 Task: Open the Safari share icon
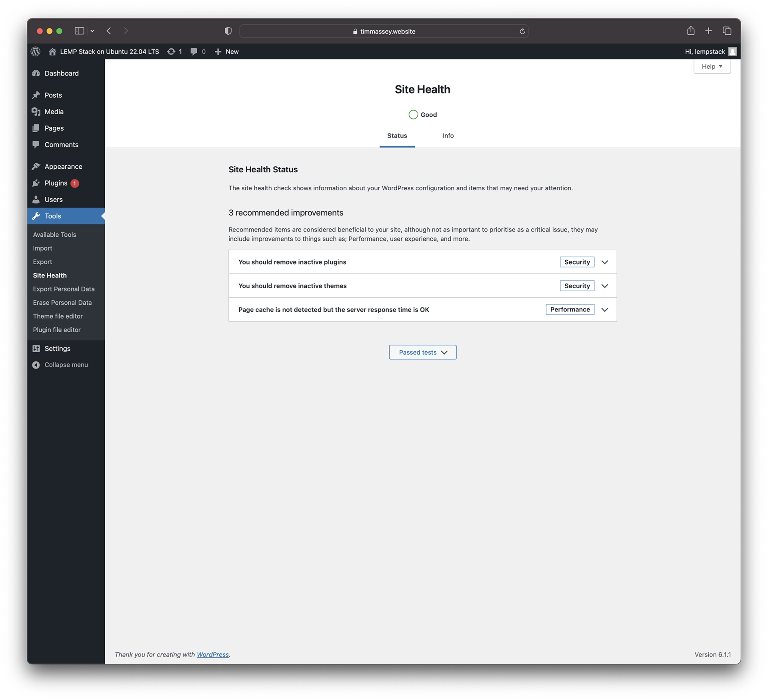click(691, 31)
